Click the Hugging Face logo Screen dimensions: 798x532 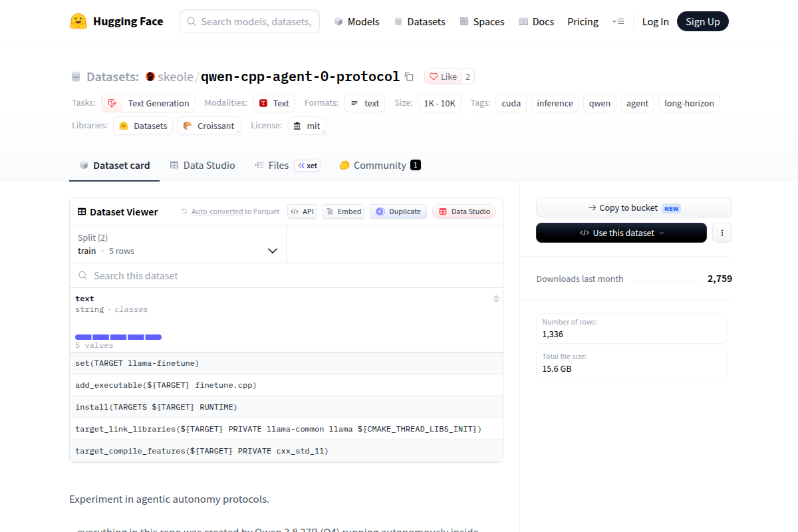tap(116, 21)
